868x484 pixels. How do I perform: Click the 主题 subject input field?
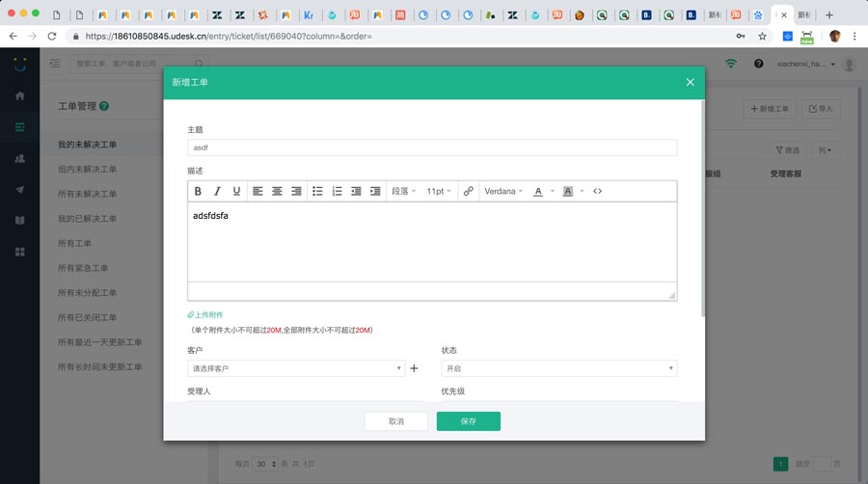(432, 148)
